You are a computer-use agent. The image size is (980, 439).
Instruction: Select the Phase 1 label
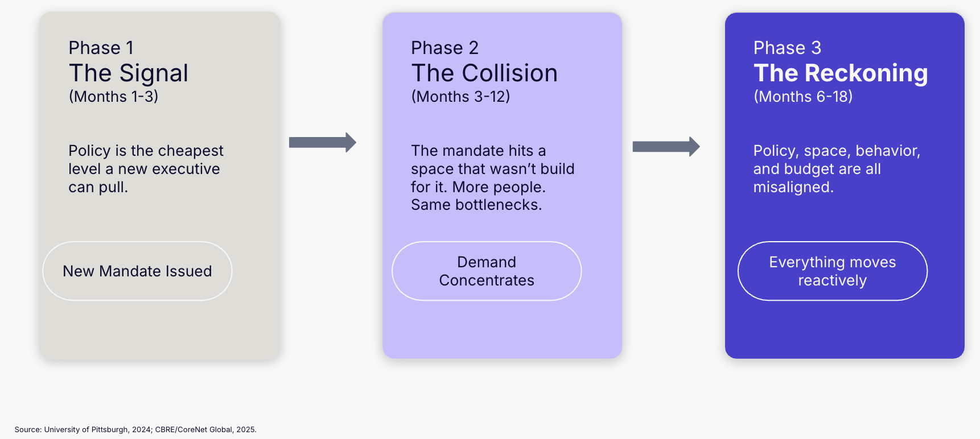click(x=101, y=48)
